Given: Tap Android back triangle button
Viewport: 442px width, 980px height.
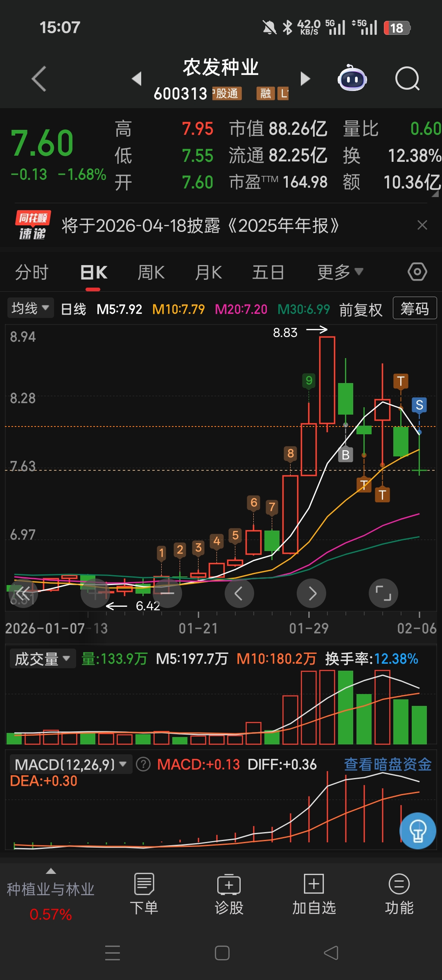Looking at the screenshot, I should point(331,953).
